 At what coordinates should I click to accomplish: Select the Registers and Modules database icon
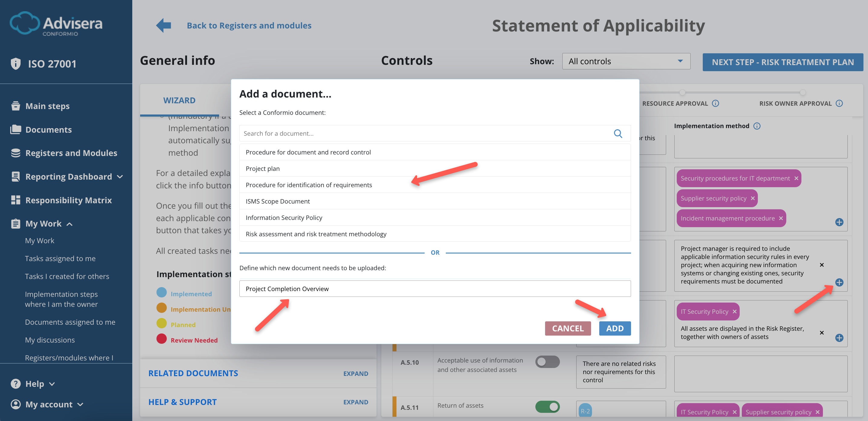point(15,153)
